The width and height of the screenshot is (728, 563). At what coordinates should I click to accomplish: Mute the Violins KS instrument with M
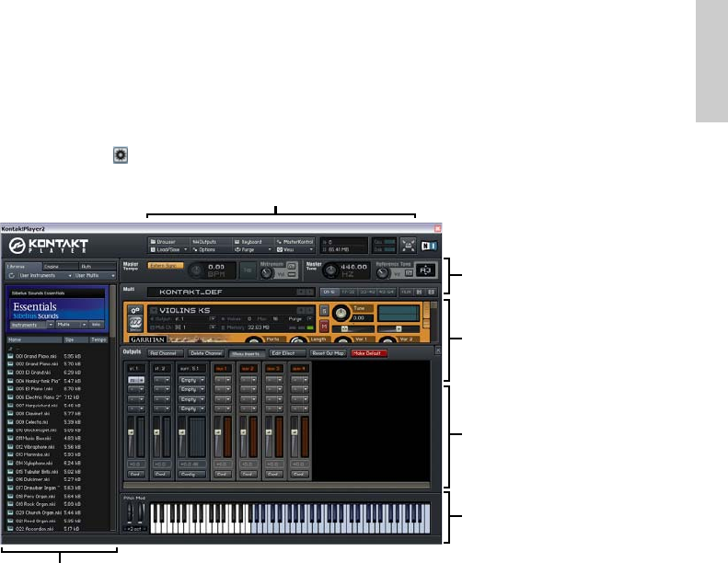click(x=324, y=327)
